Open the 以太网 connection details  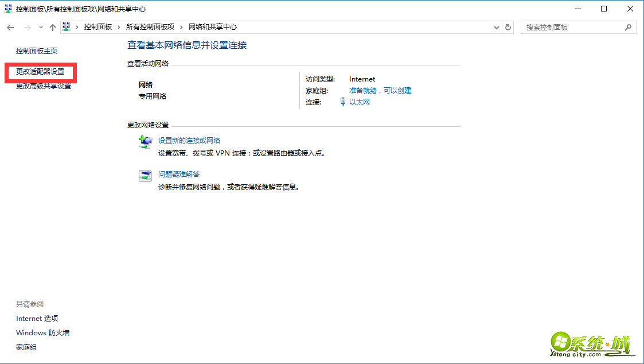[359, 101]
